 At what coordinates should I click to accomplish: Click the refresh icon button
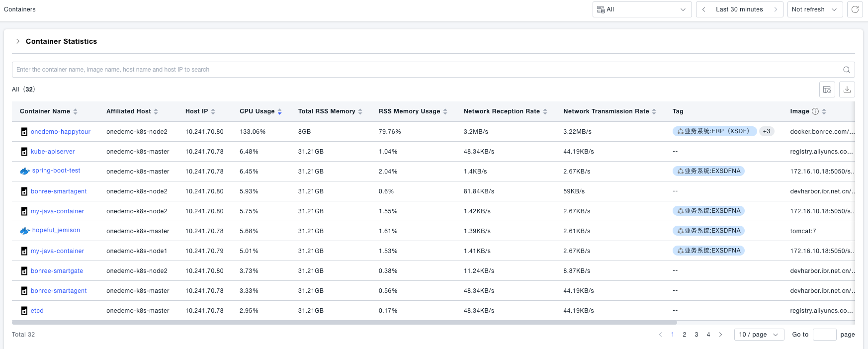point(855,9)
